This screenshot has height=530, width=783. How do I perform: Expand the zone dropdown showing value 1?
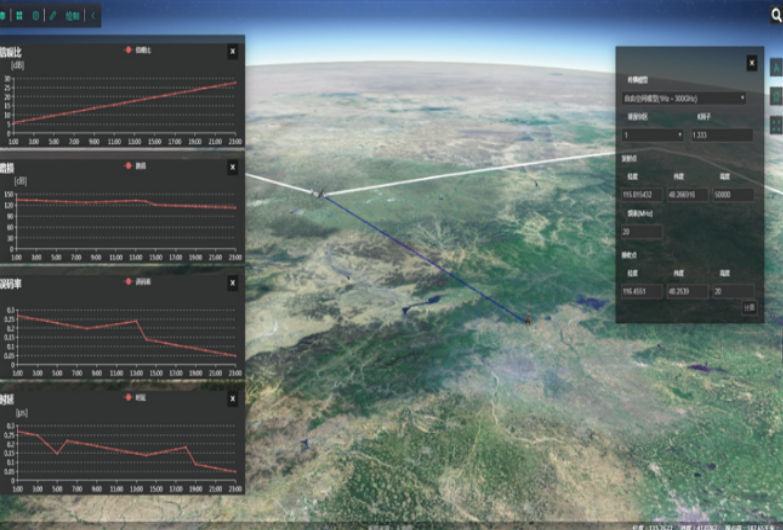652,134
